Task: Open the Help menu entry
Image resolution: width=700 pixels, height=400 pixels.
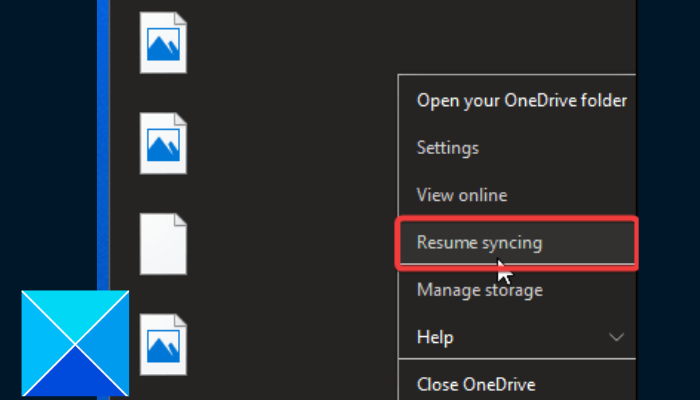Action: pos(435,337)
